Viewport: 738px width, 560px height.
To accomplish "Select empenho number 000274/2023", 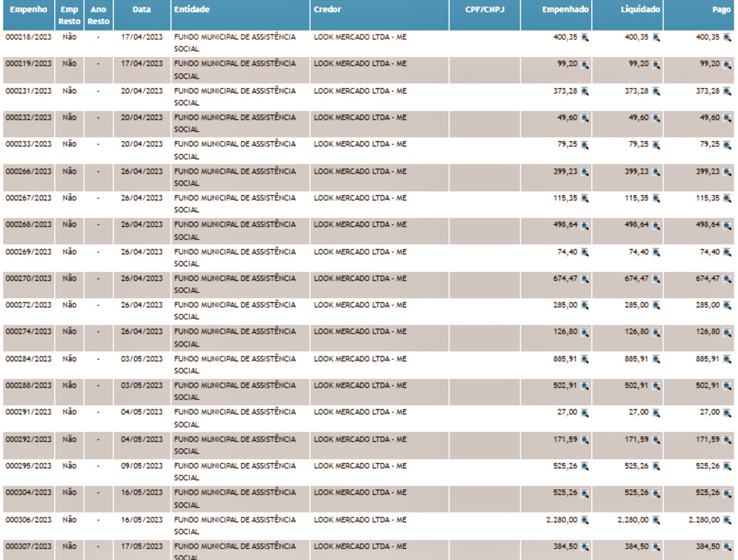I will [x=28, y=332].
